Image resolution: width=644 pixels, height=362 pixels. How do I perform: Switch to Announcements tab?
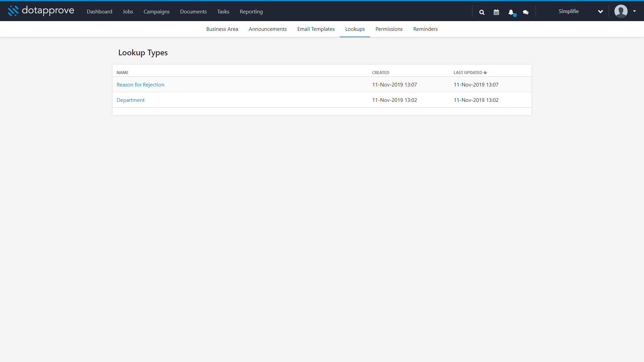[x=267, y=29]
